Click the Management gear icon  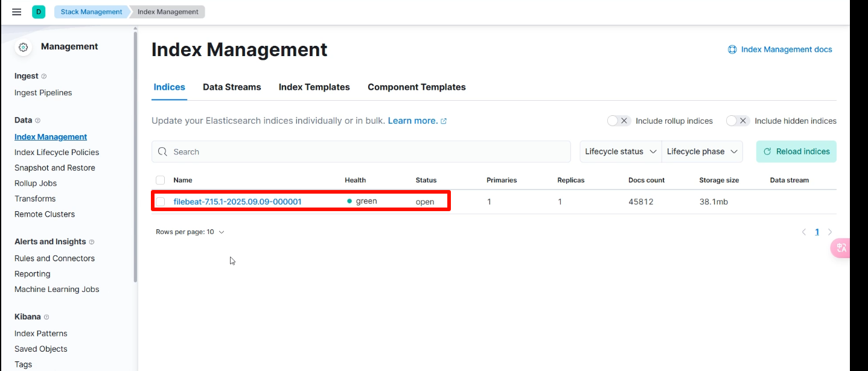coord(24,47)
